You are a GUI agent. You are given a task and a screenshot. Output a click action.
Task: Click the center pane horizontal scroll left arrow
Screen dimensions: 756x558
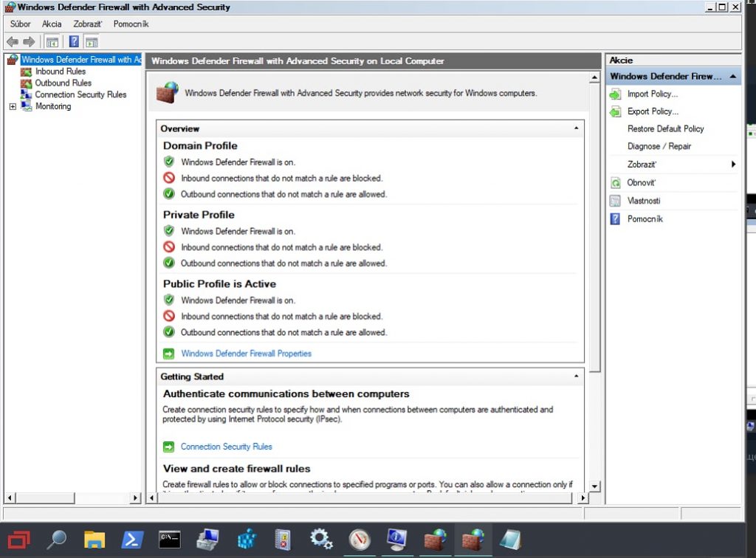point(152,497)
